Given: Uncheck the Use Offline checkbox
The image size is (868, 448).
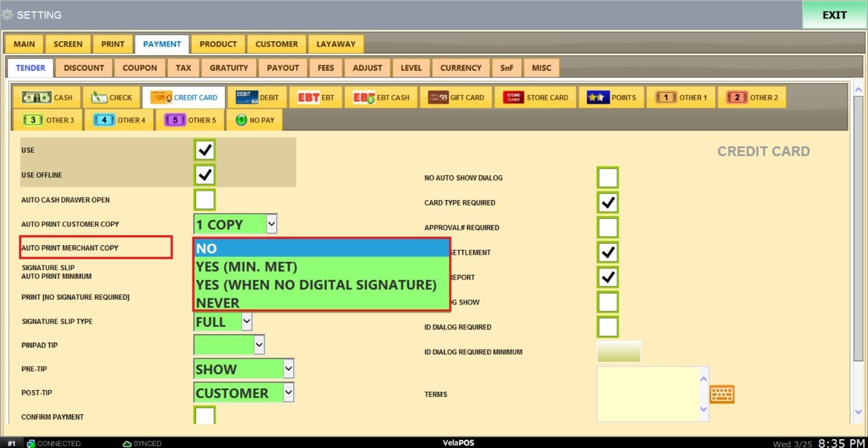Looking at the screenshot, I should [x=205, y=175].
